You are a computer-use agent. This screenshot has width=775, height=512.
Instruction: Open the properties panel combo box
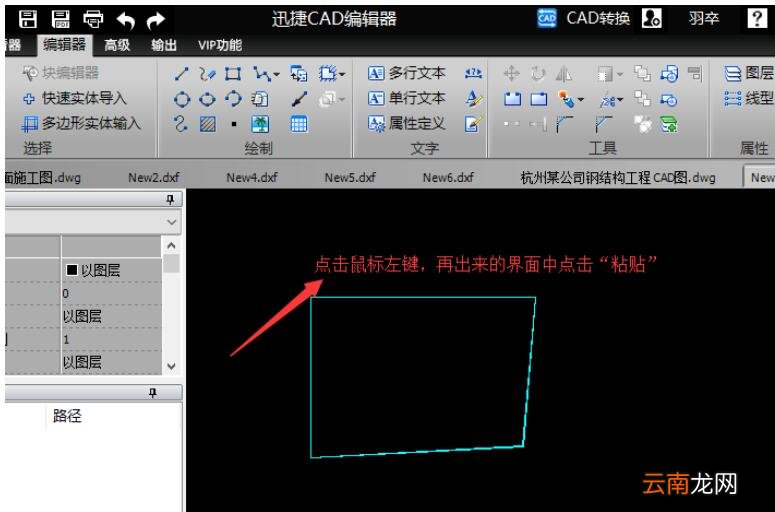93,222
